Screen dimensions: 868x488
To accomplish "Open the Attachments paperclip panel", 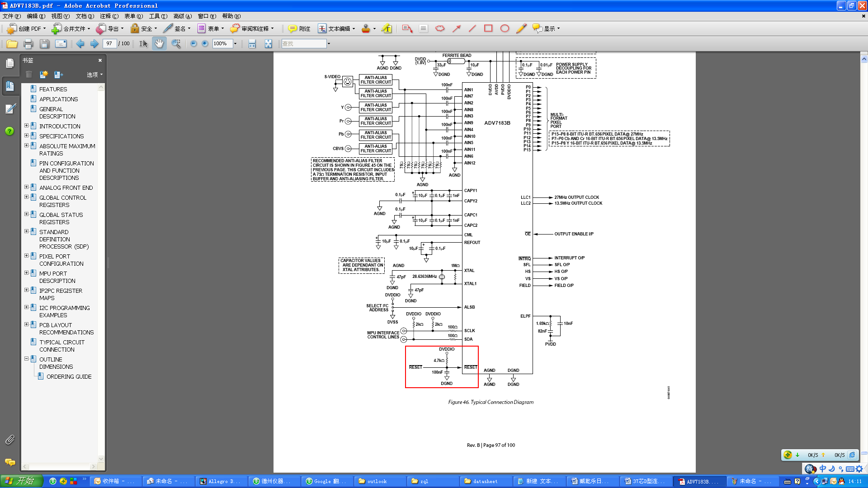I will tap(9, 440).
